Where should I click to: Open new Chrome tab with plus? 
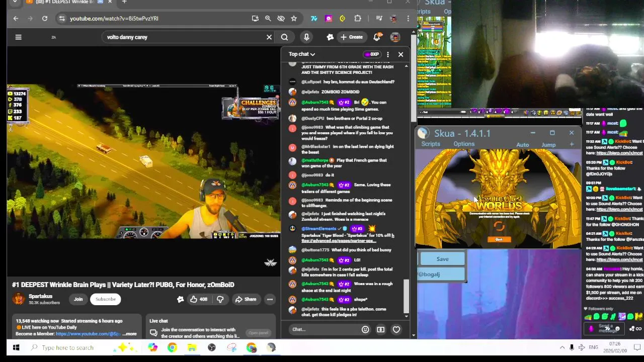[124, 2]
